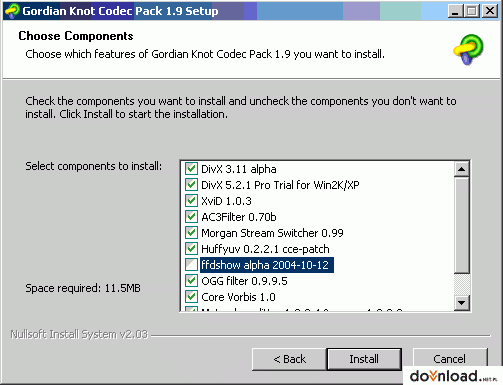Select the Core Vorbis 1.0 list entry
The image size is (503, 385).
(x=238, y=297)
